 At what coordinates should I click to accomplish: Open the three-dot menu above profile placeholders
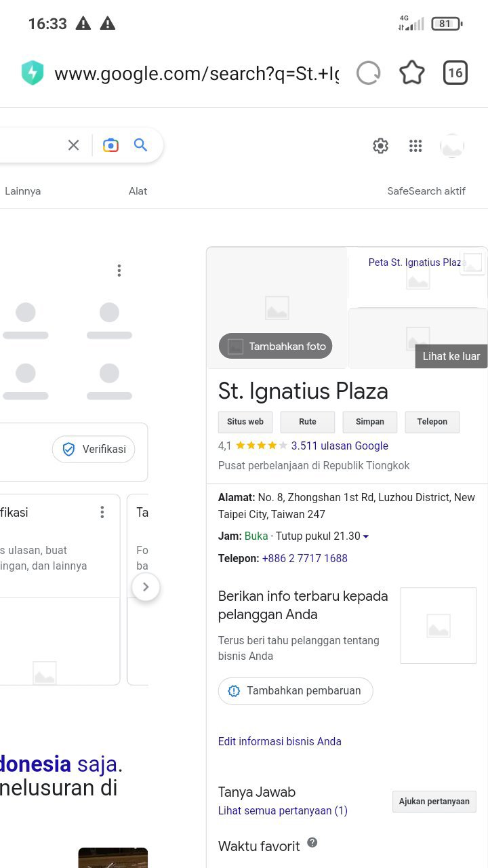[119, 271]
